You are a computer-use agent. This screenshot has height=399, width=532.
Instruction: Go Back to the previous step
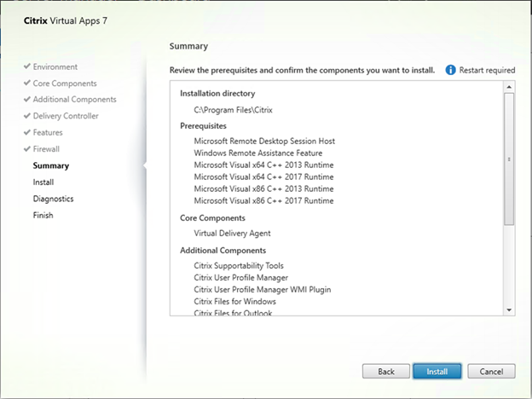point(386,371)
